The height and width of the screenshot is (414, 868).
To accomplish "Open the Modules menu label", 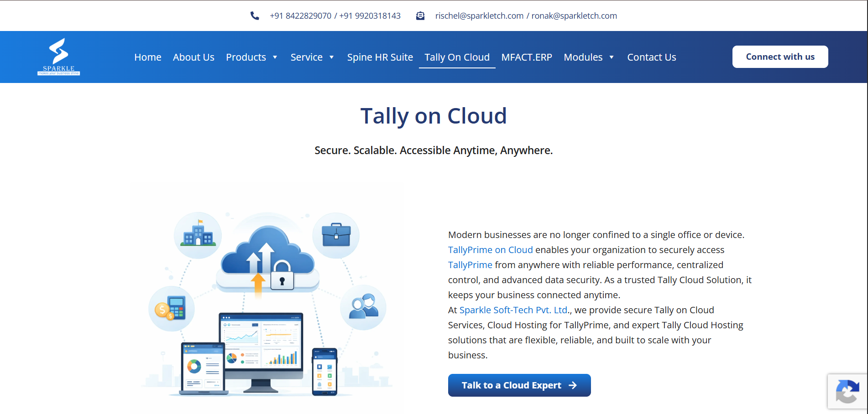I will pyautogui.click(x=583, y=57).
